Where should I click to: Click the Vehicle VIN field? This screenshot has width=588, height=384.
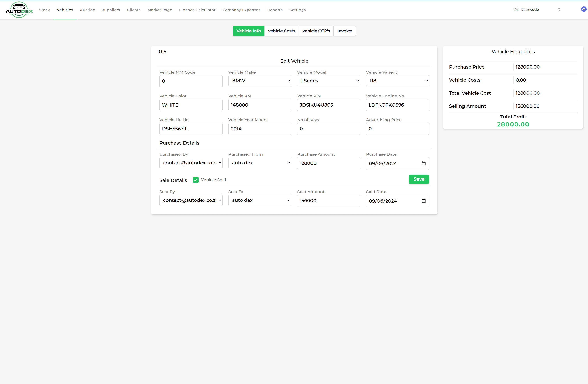pyautogui.click(x=328, y=105)
